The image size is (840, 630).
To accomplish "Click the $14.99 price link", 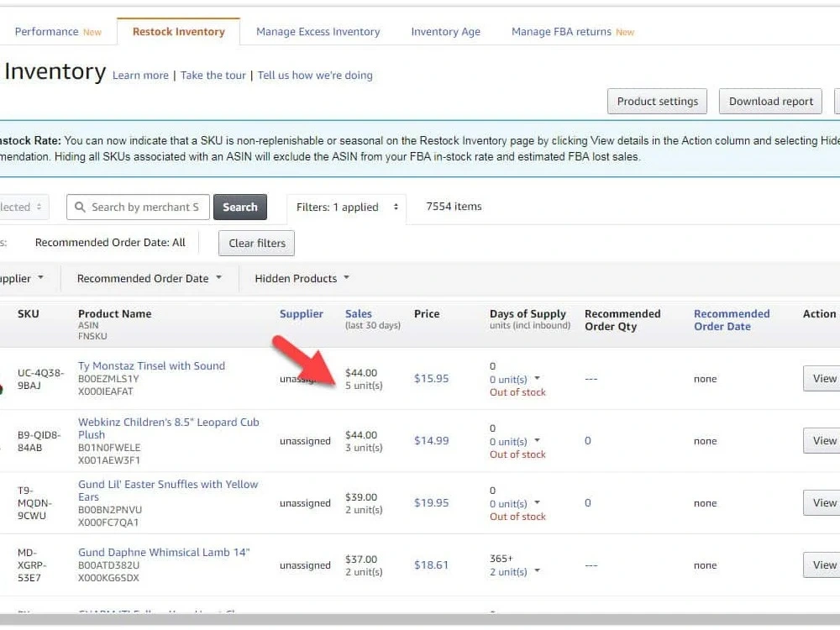I will [431, 441].
